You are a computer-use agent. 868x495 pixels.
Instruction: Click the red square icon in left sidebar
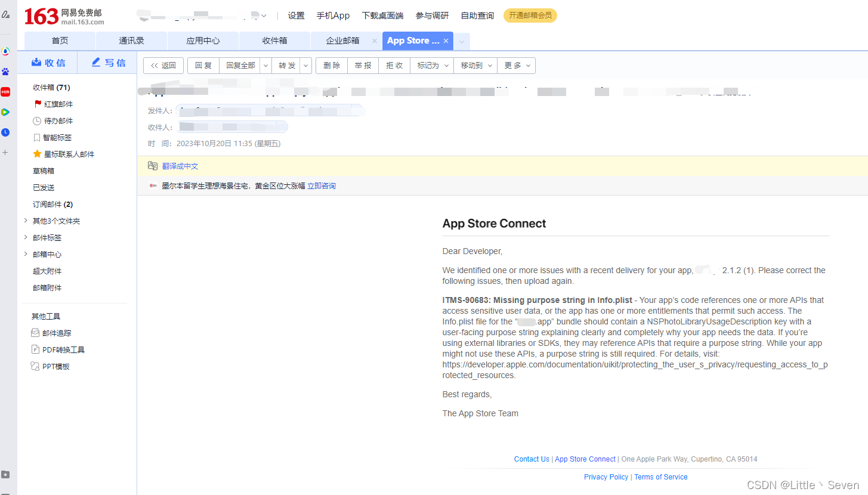pos(5,91)
